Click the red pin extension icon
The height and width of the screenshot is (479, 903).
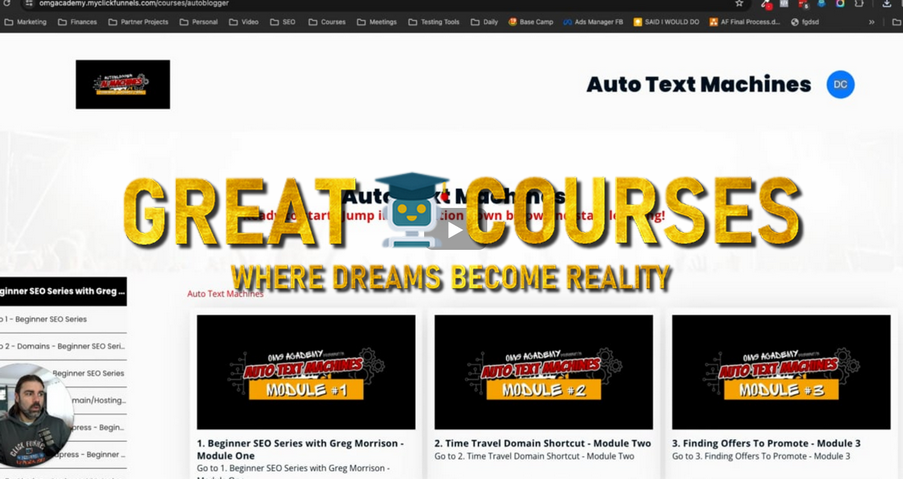pyautogui.click(x=767, y=3)
